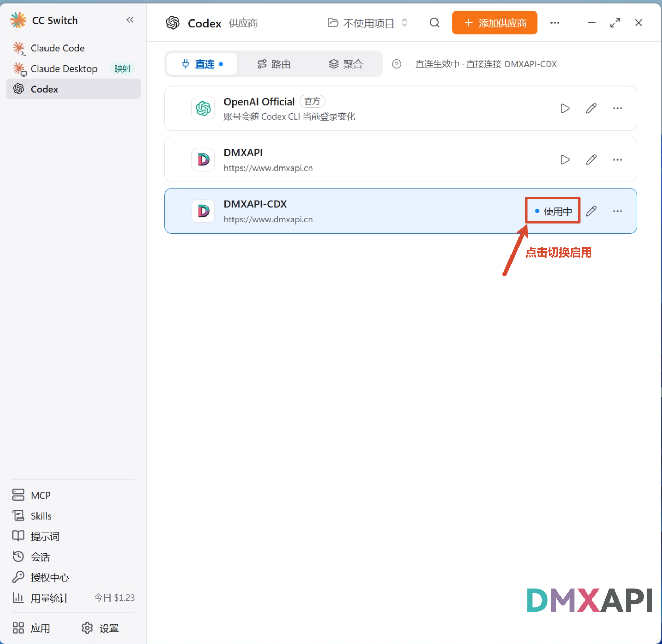
Task: Open the 应用 apps view
Action: click(x=31, y=628)
